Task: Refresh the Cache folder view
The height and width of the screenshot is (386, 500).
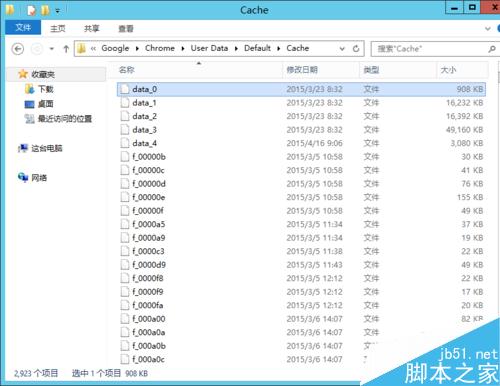Action: pyautogui.click(x=356, y=49)
